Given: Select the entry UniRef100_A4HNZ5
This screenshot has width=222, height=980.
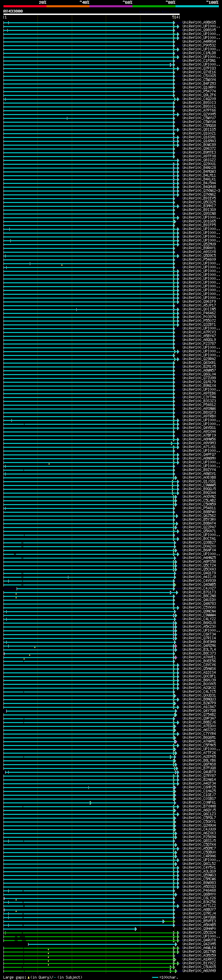Looking at the screenshot, I should (x=199, y=558).
